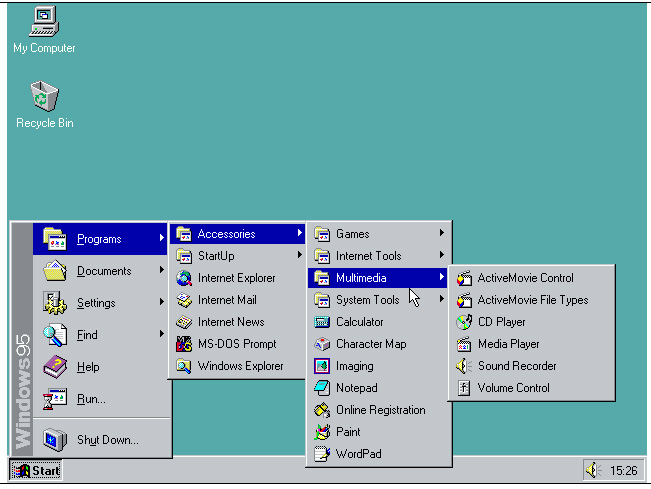Select the CD Player label

502,322
